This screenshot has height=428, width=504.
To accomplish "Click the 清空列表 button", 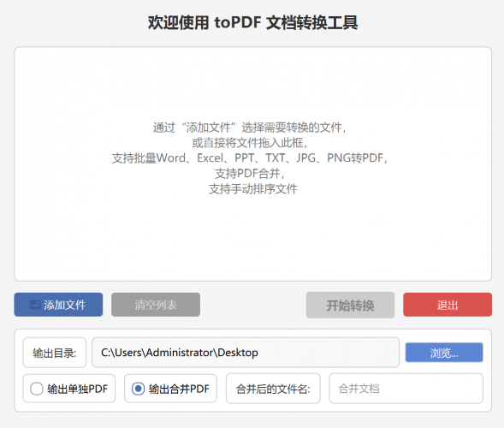I will (156, 305).
